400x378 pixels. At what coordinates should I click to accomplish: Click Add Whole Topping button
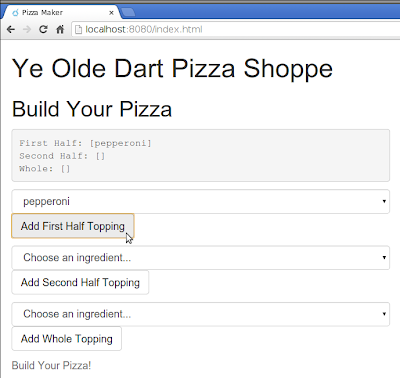pos(66,339)
